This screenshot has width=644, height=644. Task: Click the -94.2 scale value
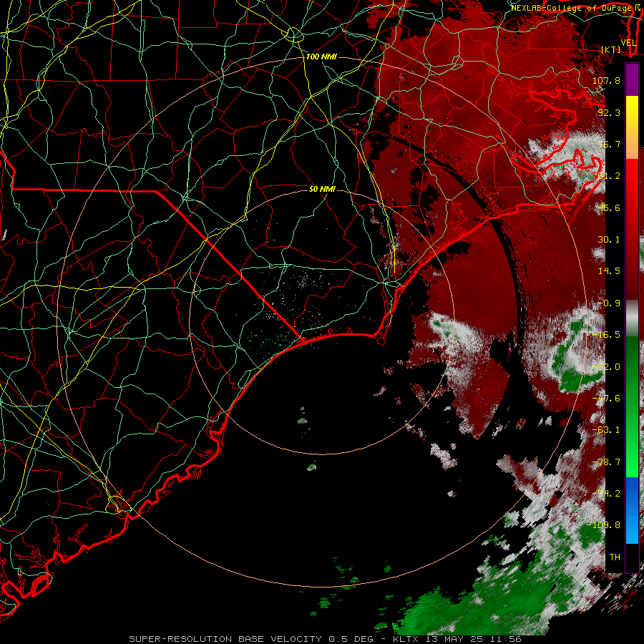tap(606, 494)
